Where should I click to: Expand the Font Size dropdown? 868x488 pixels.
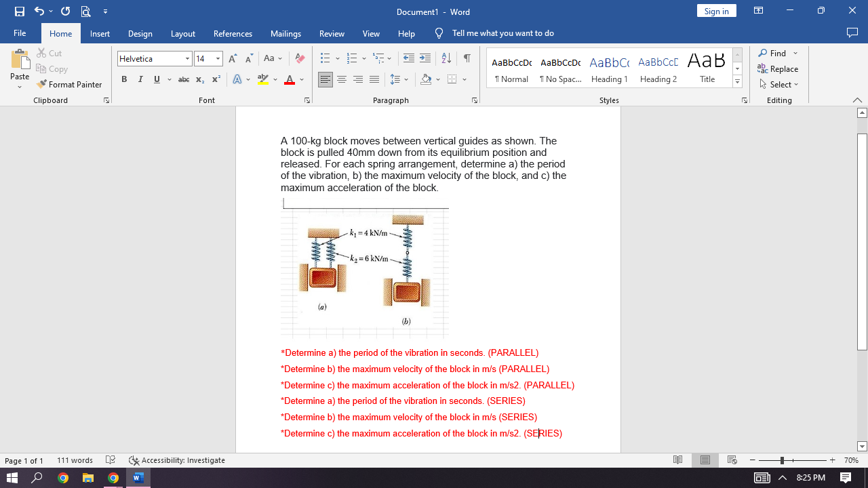click(x=218, y=58)
